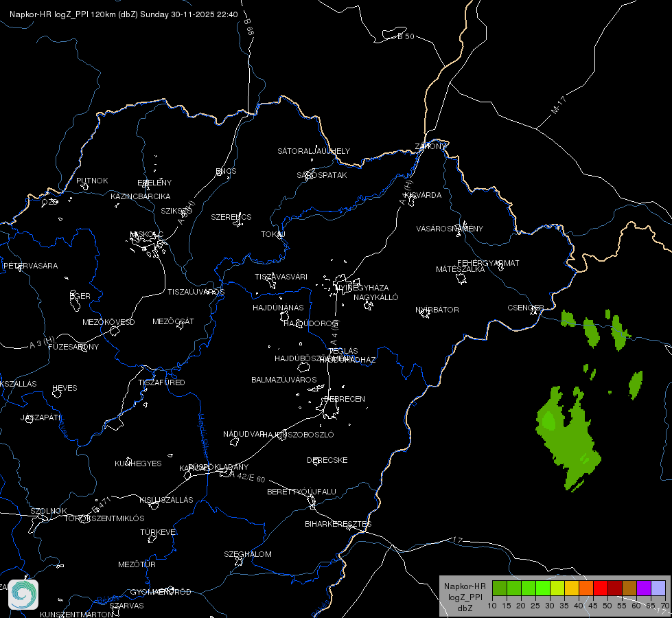672x618 pixels.
Task: Click the BIHARKERESZTES town label
Action: [338, 524]
